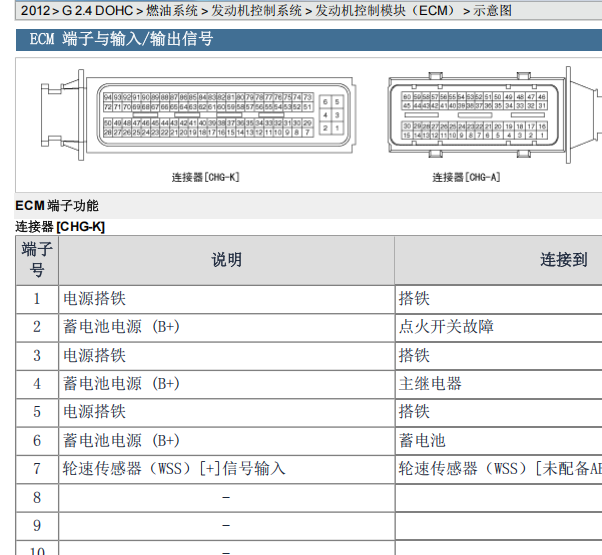Viewport: 602px width, 555px height.
Task: Select 电源搭铁 description in row 1
Action: click(227, 299)
